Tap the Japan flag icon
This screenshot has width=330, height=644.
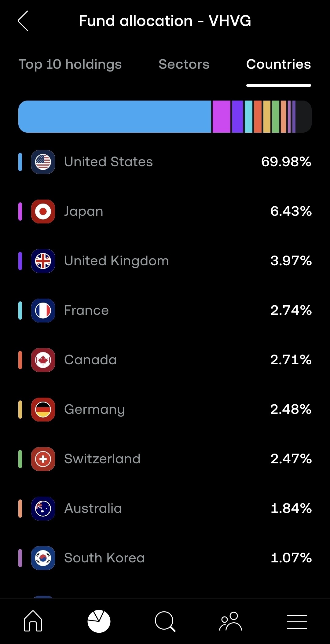(x=43, y=212)
